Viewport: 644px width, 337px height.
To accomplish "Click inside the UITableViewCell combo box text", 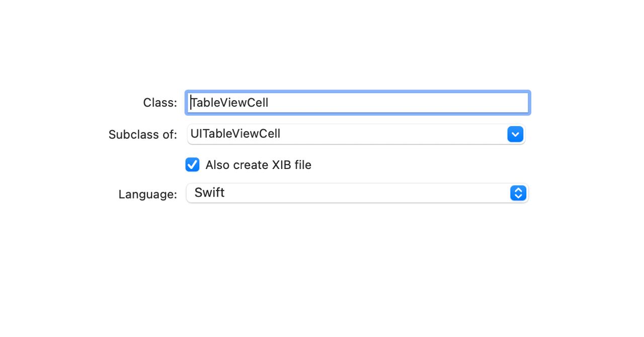I will (x=302, y=134).
